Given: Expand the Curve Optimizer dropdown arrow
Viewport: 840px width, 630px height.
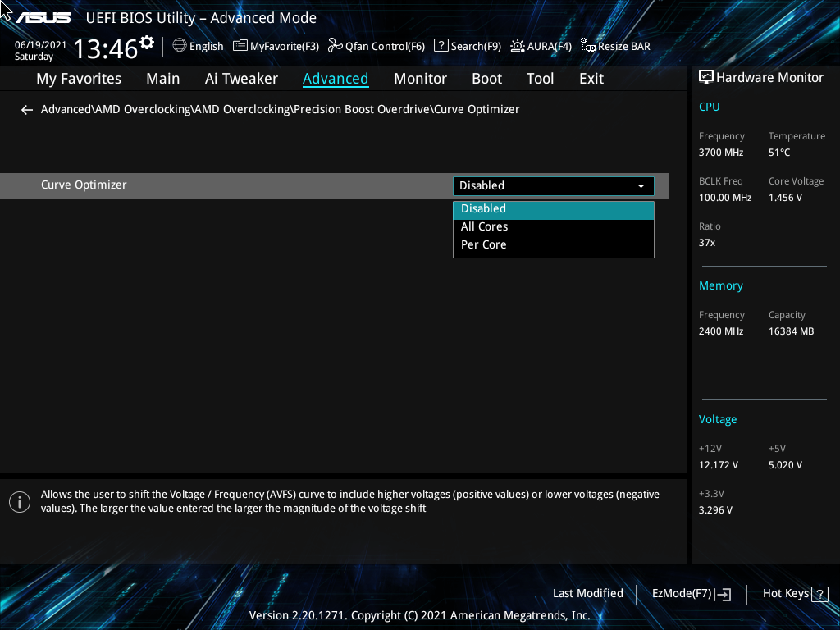Looking at the screenshot, I should coord(641,186).
